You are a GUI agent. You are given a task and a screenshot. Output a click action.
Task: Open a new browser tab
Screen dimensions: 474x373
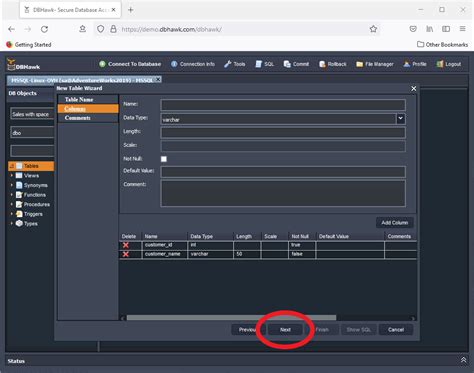pyautogui.click(x=131, y=10)
